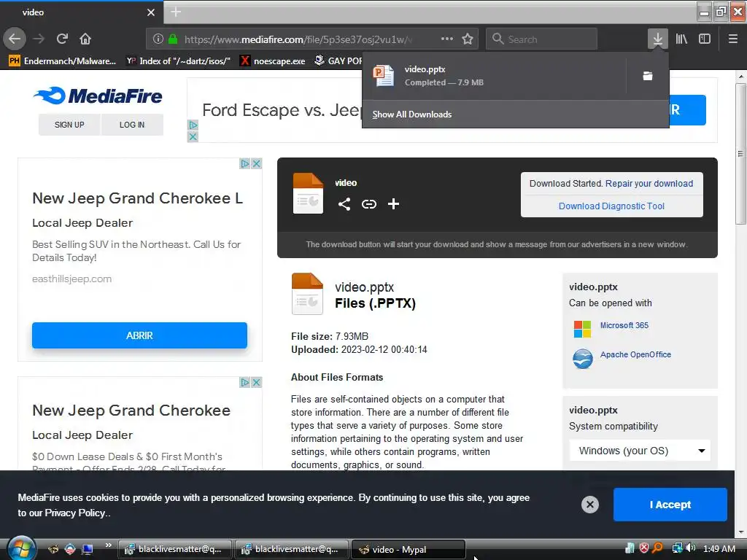Open containing folder for video.pptx
The width and height of the screenshot is (747, 560).
tap(648, 76)
